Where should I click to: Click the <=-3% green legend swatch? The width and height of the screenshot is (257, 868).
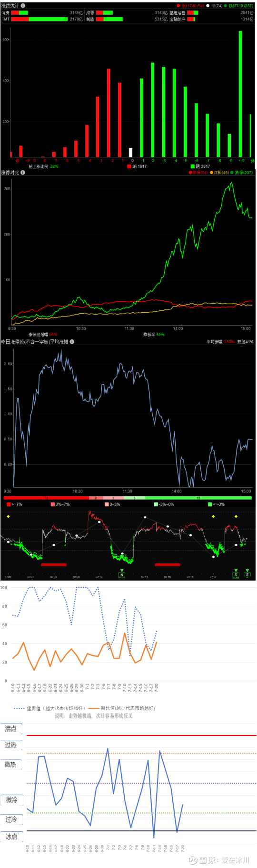point(210,504)
